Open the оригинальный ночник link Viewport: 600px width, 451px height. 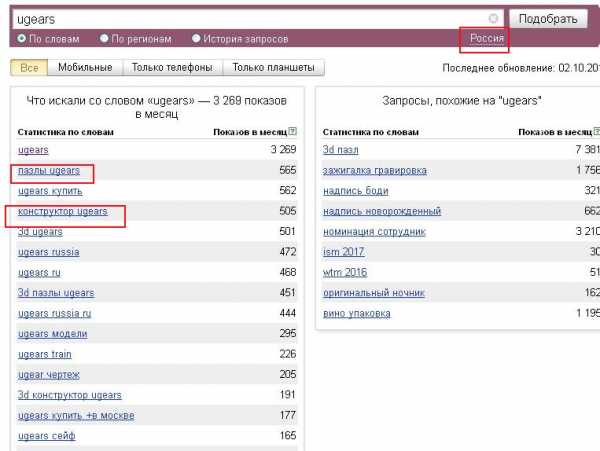(x=373, y=293)
